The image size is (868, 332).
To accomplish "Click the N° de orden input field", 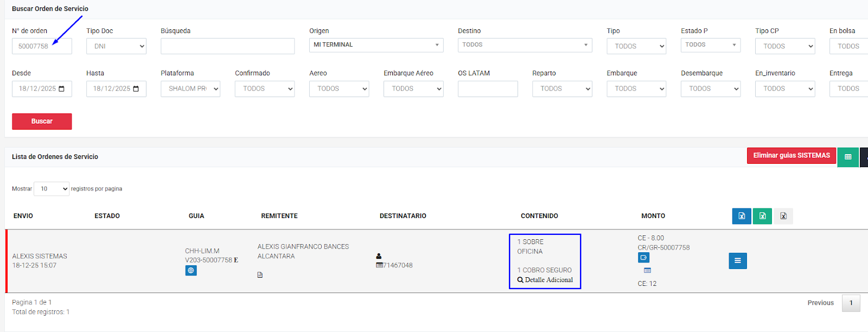I will pyautogui.click(x=42, y=46).
